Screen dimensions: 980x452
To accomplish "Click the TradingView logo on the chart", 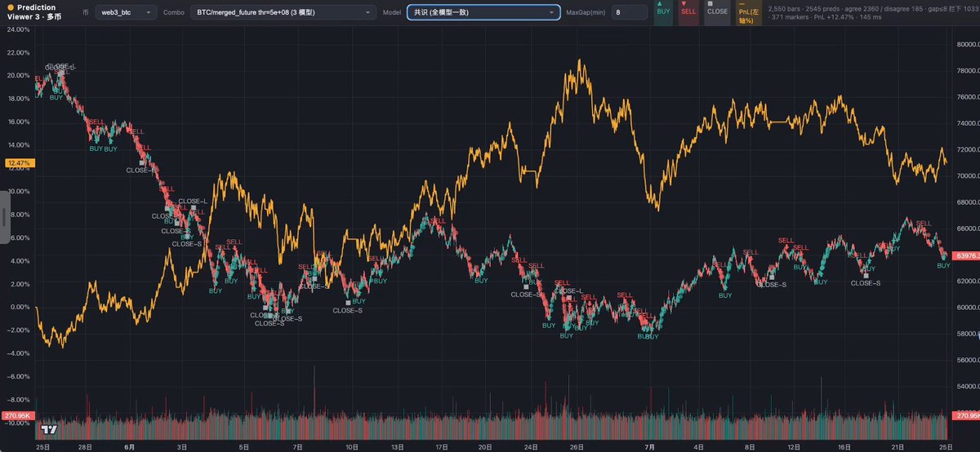I will (50, 429).
